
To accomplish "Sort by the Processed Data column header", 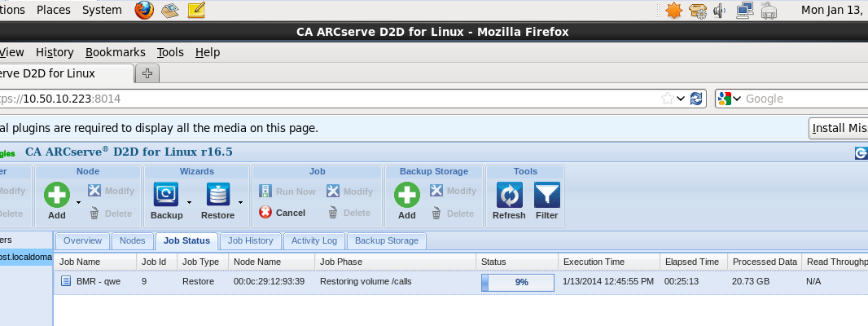I will click(765, 262).
